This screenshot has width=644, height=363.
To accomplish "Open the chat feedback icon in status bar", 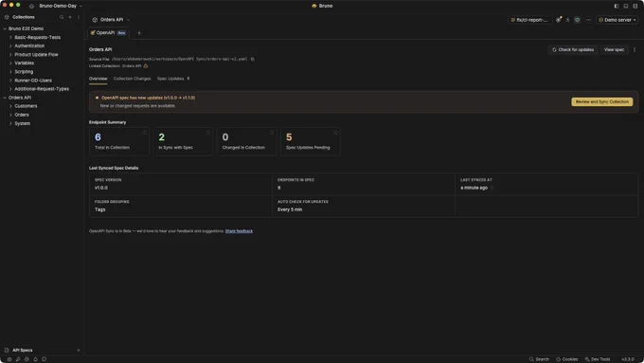I will 44,359.
